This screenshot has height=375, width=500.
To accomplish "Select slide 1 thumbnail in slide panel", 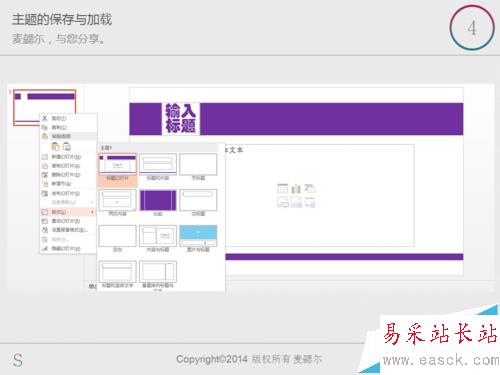I will point(45,107).
